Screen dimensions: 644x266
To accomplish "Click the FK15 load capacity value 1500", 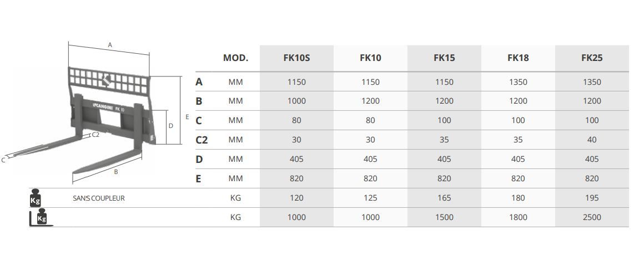I will [444, 217].
